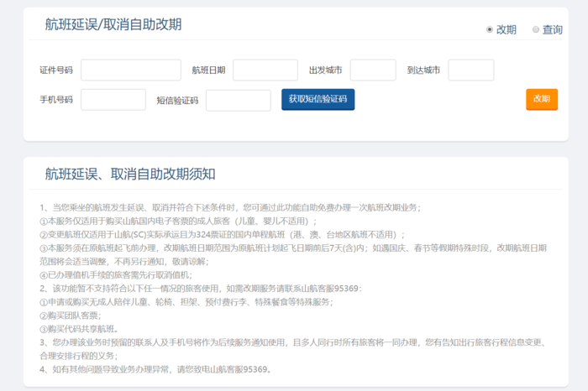
Task: Select the 改期 radio button
Action: coord(490,29)
